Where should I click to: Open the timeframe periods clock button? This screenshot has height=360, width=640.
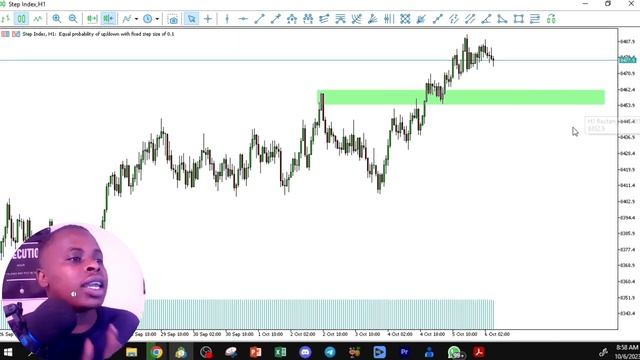(x=148, y=19)
